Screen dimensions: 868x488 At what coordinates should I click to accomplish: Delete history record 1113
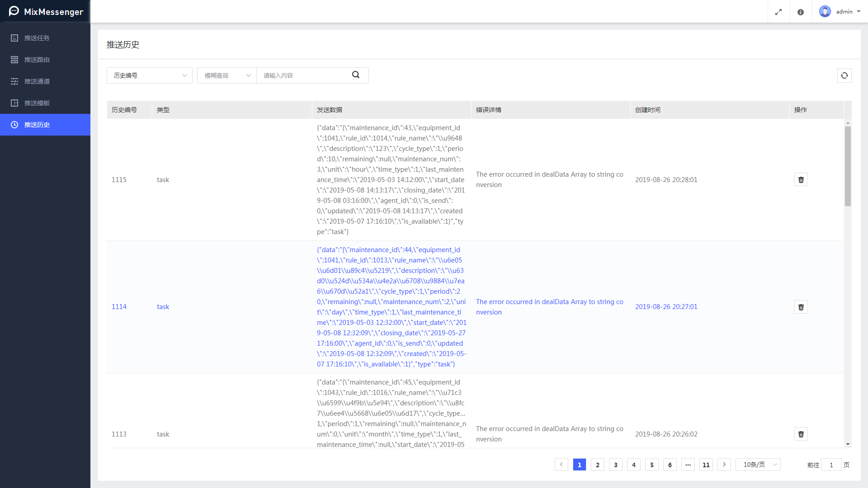[x=801, y=434]
